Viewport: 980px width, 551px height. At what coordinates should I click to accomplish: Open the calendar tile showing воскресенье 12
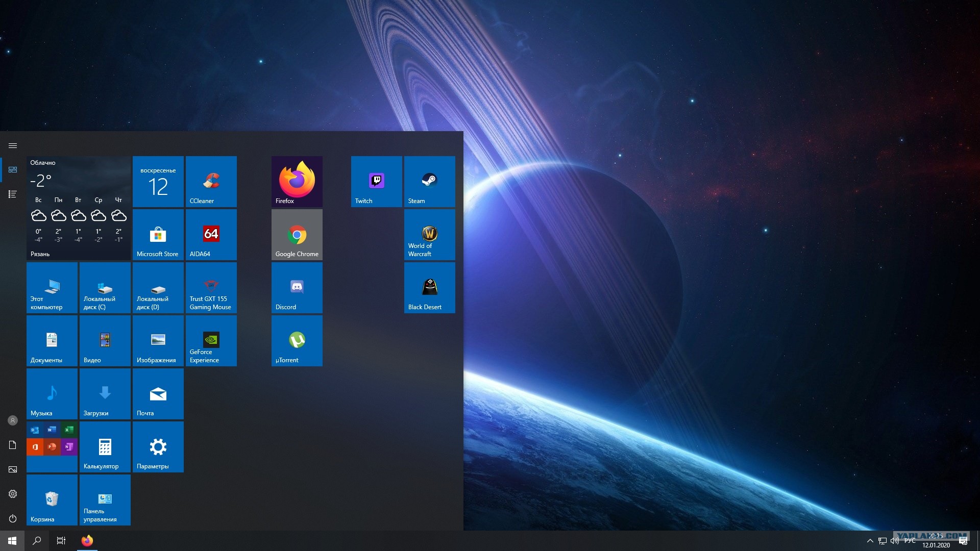point(158,182)
